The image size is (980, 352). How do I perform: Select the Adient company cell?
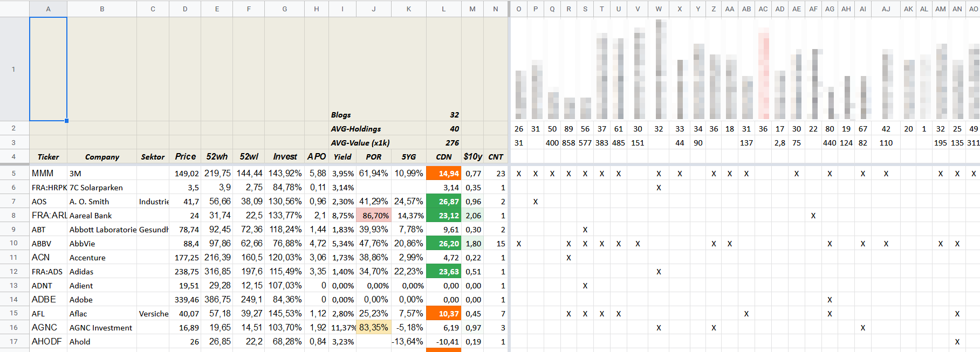[x=102, y=286]
